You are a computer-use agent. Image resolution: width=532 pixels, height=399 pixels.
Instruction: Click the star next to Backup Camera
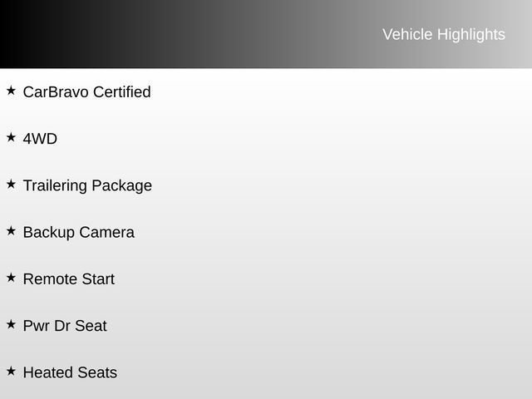tap(11, 230)
